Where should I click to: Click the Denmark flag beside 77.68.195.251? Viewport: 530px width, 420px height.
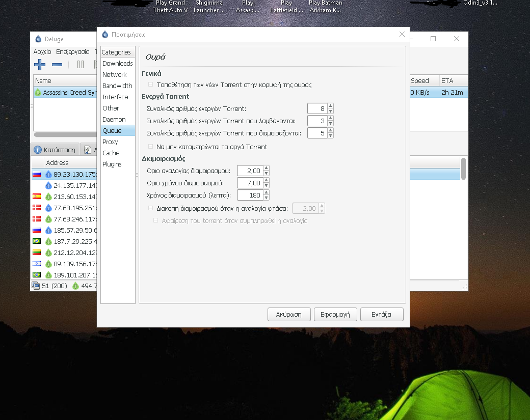(37, 208)
